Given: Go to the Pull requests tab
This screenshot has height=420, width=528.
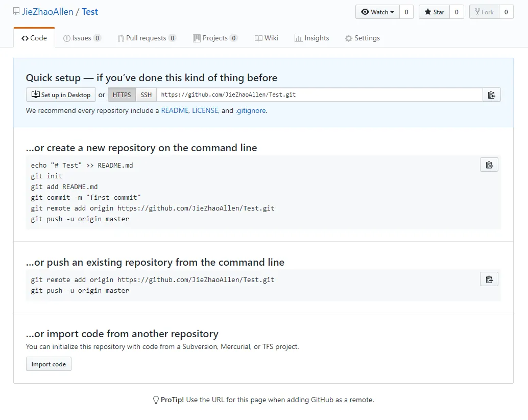Looking at the screenshot, I should [146, 38].
